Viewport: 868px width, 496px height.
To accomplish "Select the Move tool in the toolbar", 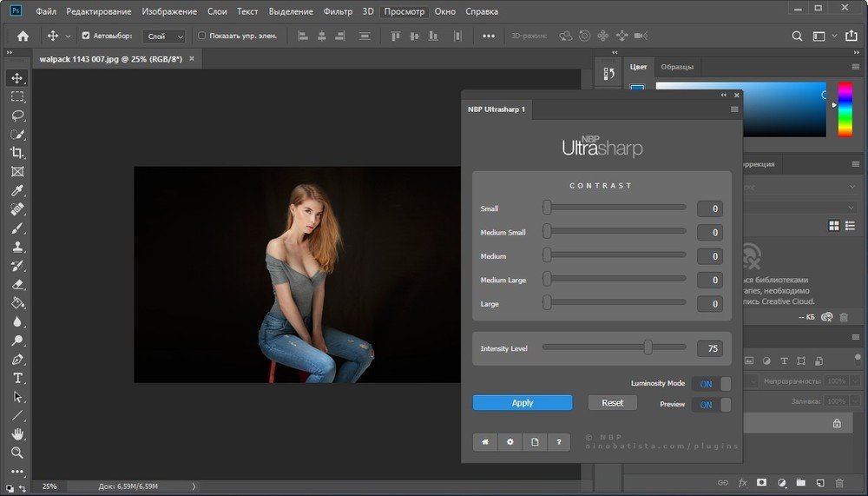I will click(17, 78).
